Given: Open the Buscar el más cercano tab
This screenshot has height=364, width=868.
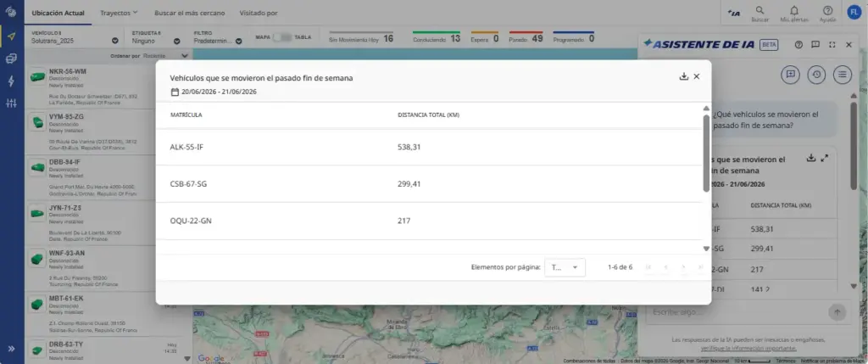Looking at the screenshot, I should (189, 13).
